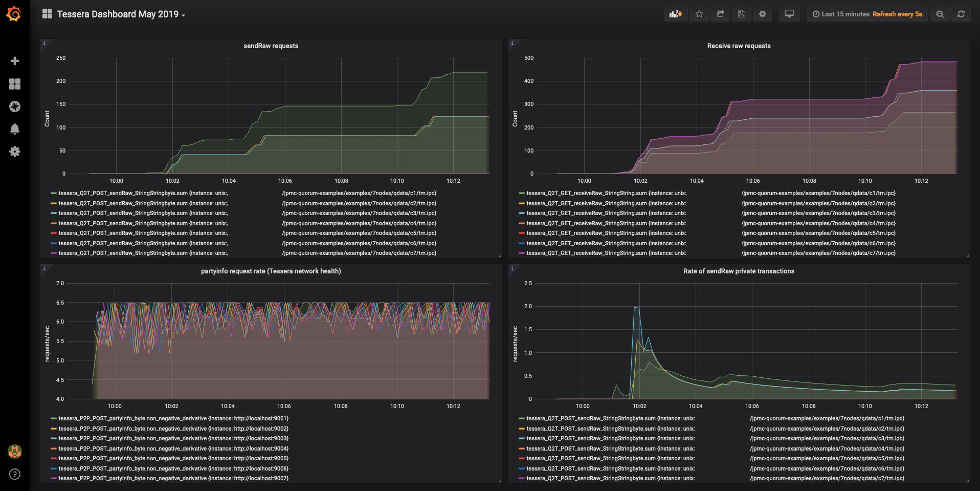The width and height of the screenshot is (980, 491).
Task: Pick color for localhost:9003 partyinfo series
Action: [53, 438]
